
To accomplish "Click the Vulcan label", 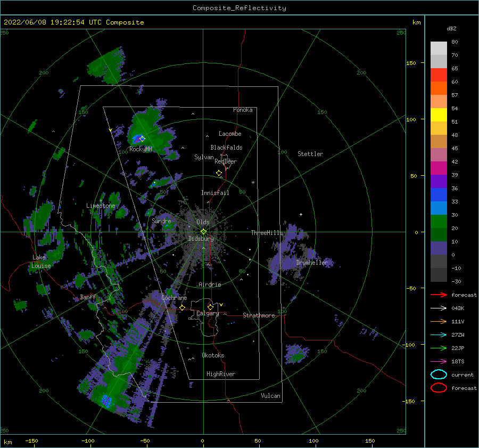I will pyautogui.click(x=270, y=396).
